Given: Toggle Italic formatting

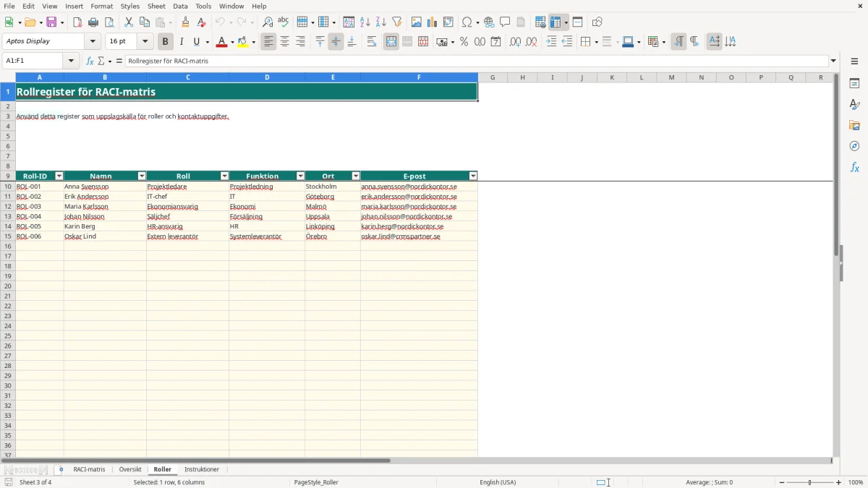Looking at the screenshot, I should click(182, 42).
